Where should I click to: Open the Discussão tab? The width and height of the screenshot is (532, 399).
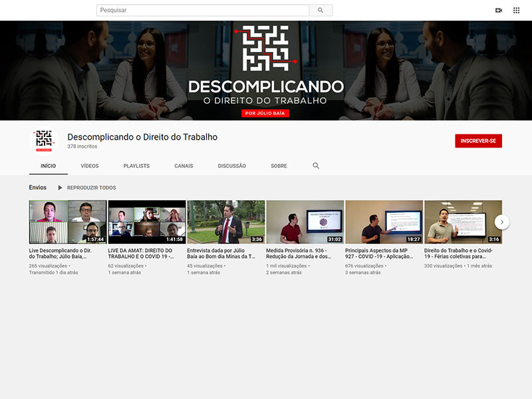[231, 166]
